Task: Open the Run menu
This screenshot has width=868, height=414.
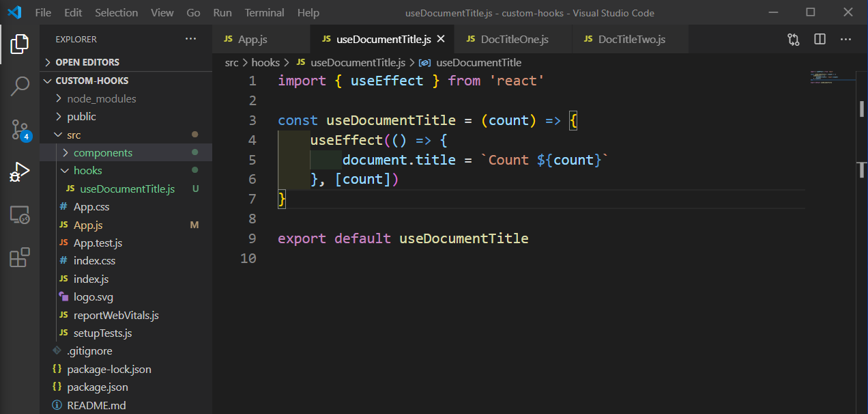Action: pyautogui.click(x=222, y=12)
